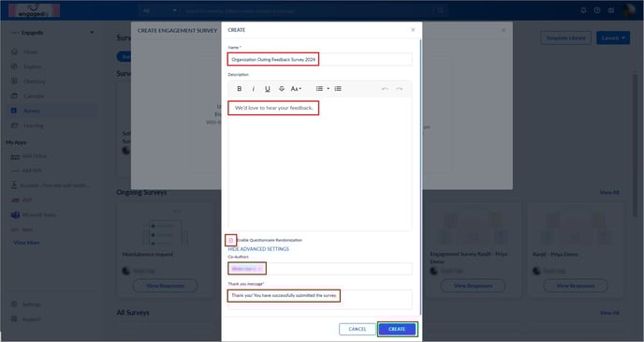Click Hide Advanced Settings link

tap(258, 249)
